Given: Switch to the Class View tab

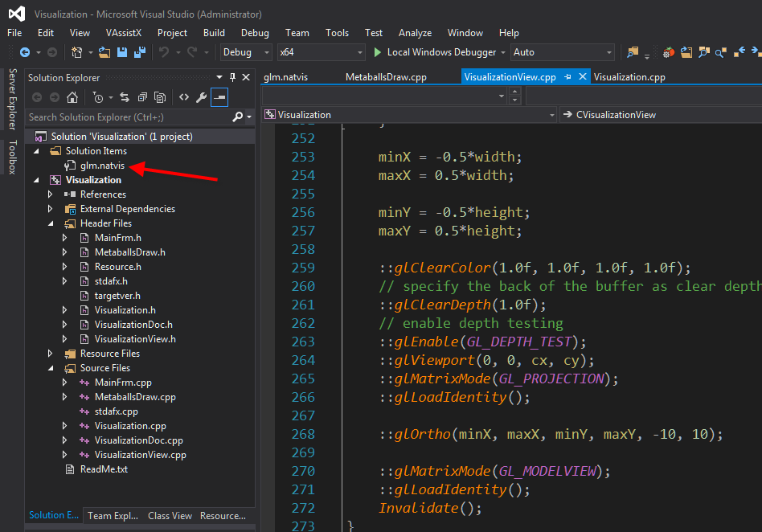Looking at the screenshot, I should click(x=170, y=516).
